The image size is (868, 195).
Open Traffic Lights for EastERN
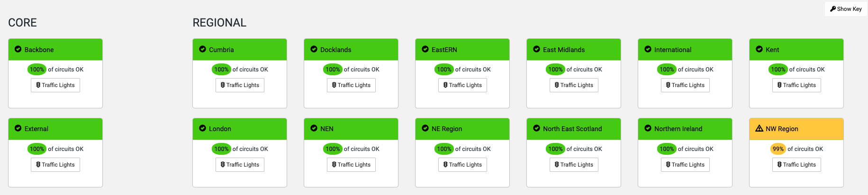462,85
